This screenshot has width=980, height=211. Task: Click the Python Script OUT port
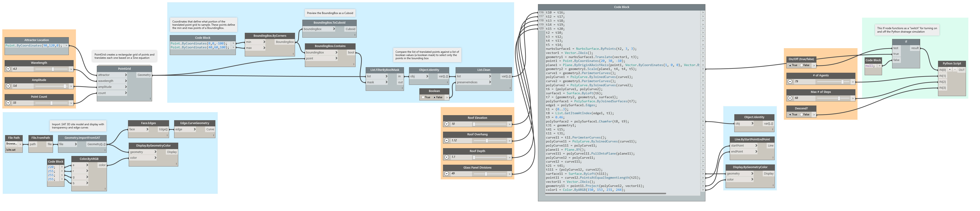961,70
